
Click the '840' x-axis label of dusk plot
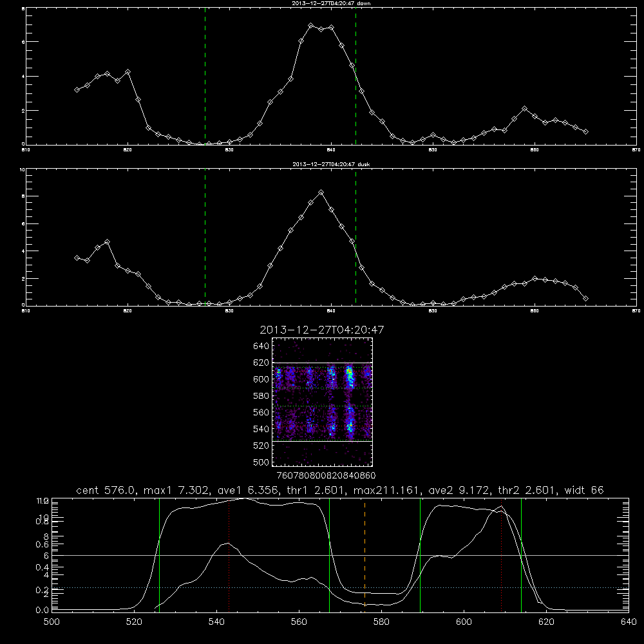click(331, 311)
